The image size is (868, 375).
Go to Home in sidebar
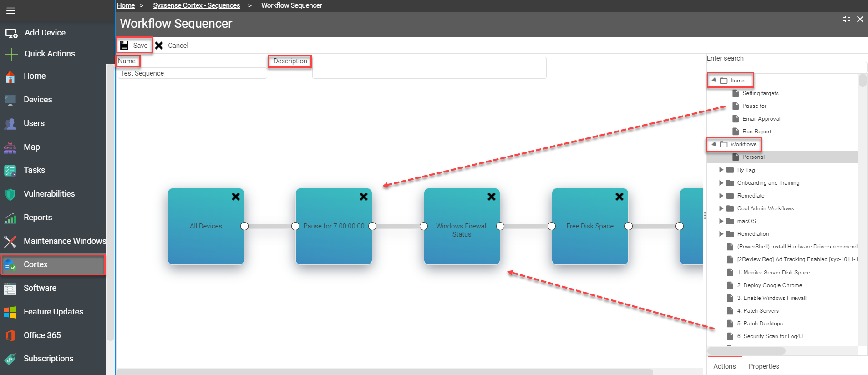[x=35, y=76]
